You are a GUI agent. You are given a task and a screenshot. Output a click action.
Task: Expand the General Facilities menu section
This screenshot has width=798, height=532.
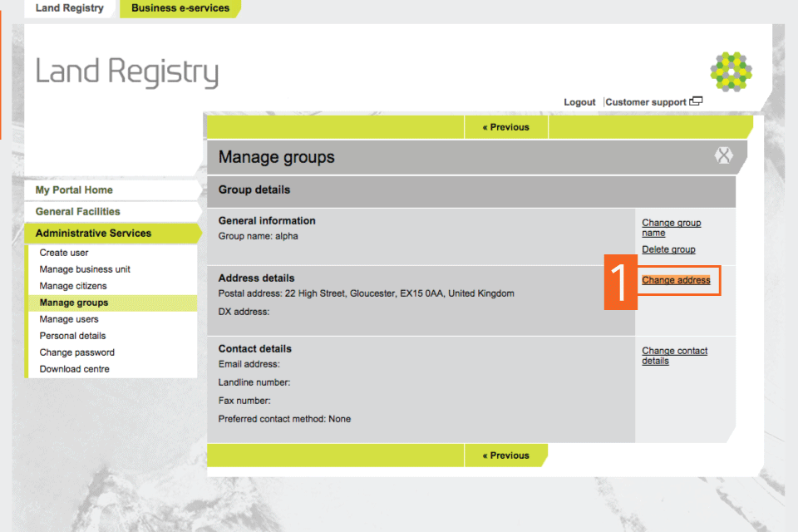pyautogui.click(x=77, y=212)
